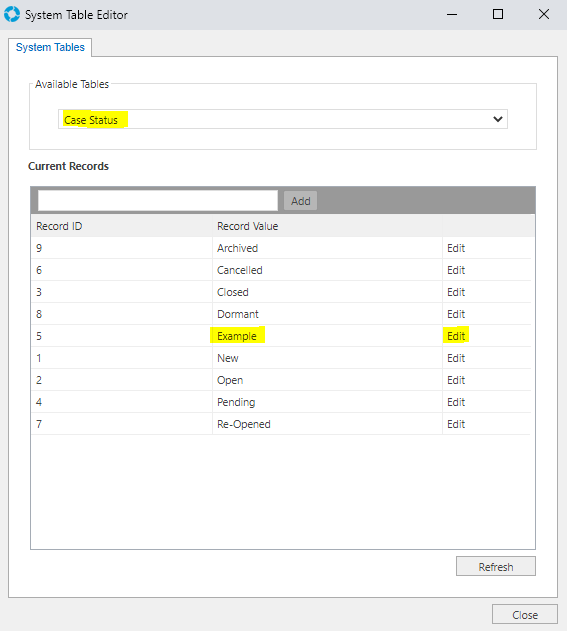Screen dimensions: 567x631
Task: Edit the Closed record
Action: coord(456,292)
